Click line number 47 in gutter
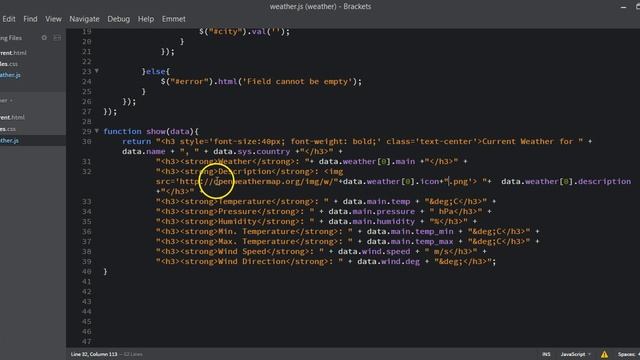The width and height of the screenshot is (640, 360). tap(87, 342)
